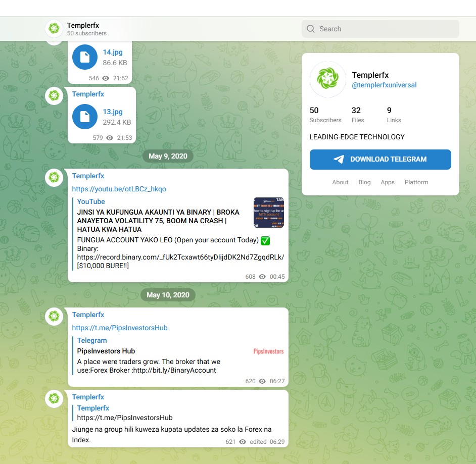Screen dimensions: 476x464
Task: Click the views eye icon on the 13.jpg post
Action: pyautogui.click(x=110, y=138)
